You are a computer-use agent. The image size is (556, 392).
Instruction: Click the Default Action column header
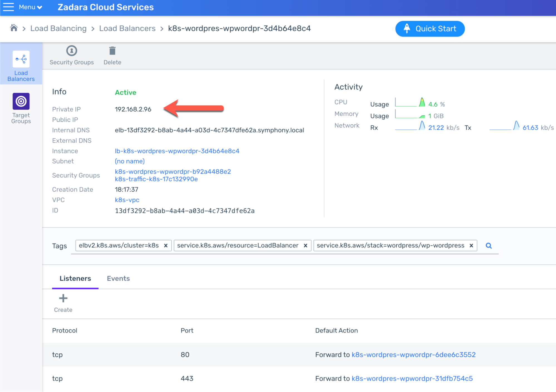tap(337, 331)
